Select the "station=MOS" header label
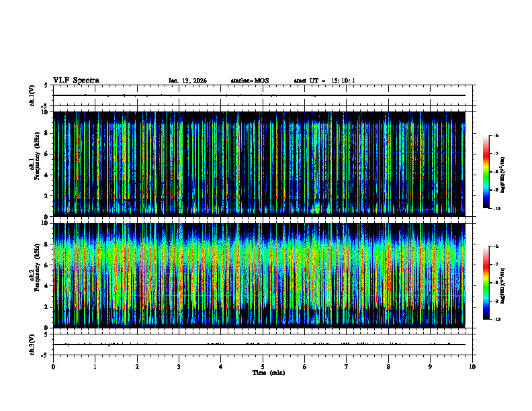 pos(250,81)
